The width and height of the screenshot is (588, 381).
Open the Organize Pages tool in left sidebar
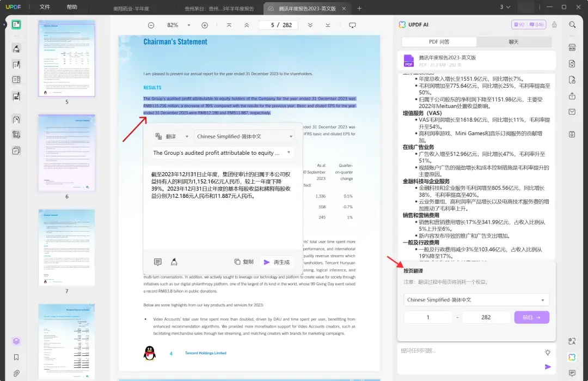point(16,120)
